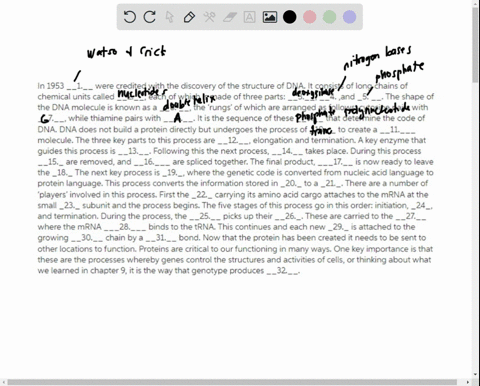The width and height of the screenshot is (480, 386).
Task: Click the vertical scrollbar thumb
Action: pos(475,45)
